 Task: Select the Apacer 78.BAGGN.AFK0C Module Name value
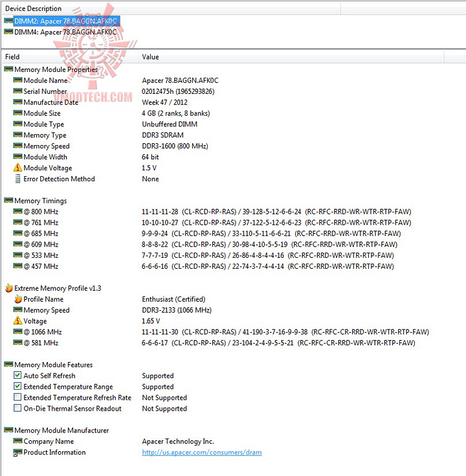tap(180, 80)
